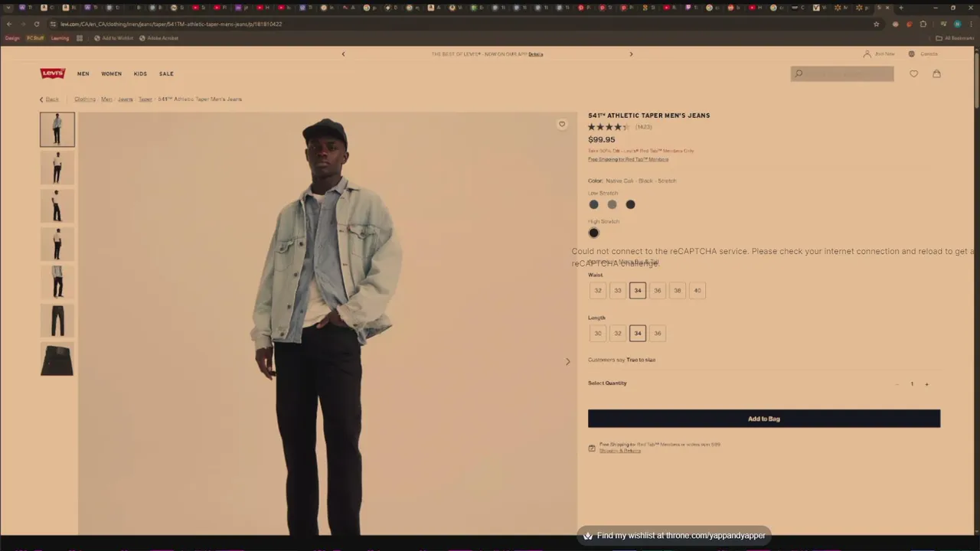Open Free Shipping for Red Tab Members link
Image resolution: width=980 pixels, height=551 pixels.
coord(628,159)
